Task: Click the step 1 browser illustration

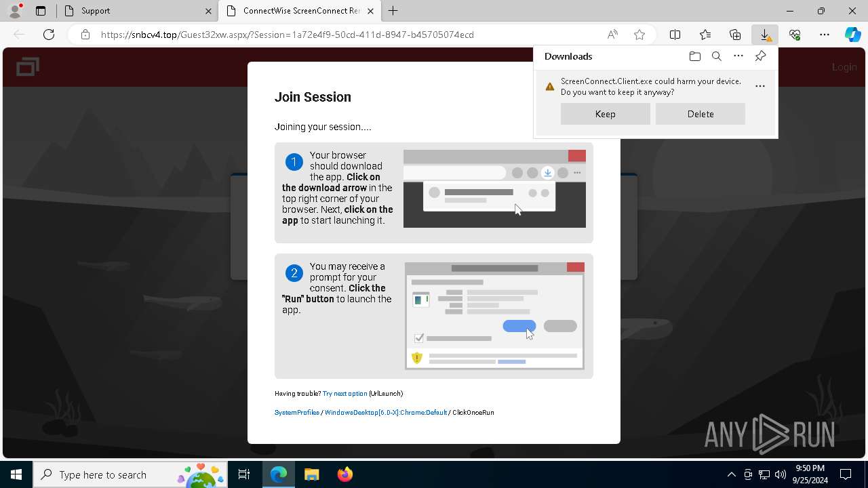Action: (494, 189)
